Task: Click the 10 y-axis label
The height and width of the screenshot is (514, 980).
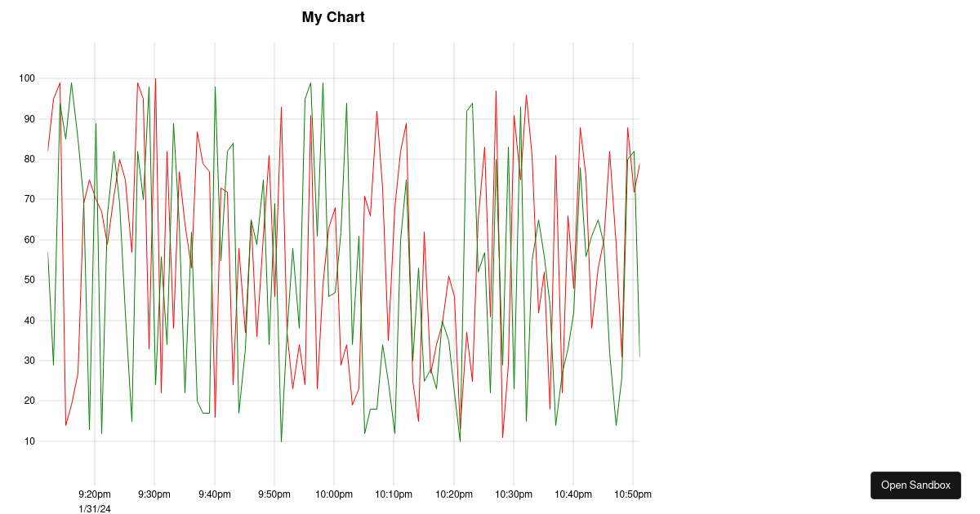Action: pos(30,441)
